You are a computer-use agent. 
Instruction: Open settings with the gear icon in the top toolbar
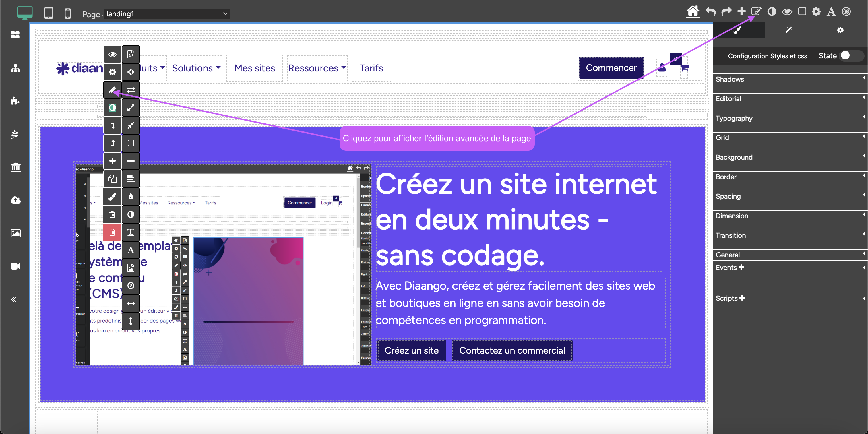816,12
